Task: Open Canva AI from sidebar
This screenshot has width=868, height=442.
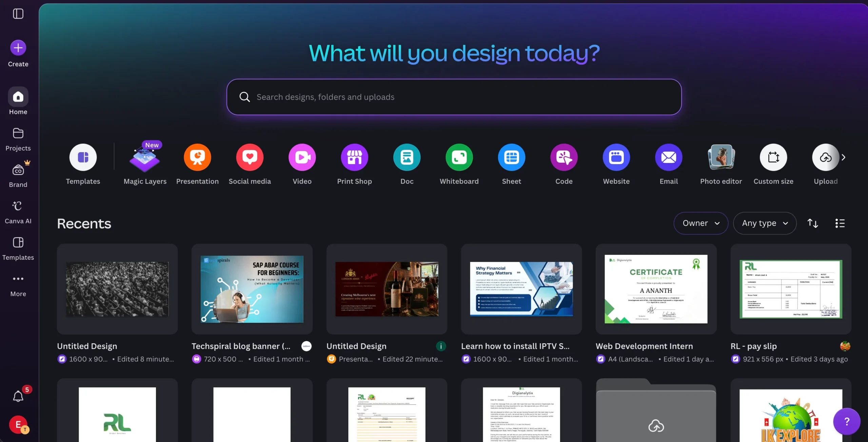Action: point(18,212)
